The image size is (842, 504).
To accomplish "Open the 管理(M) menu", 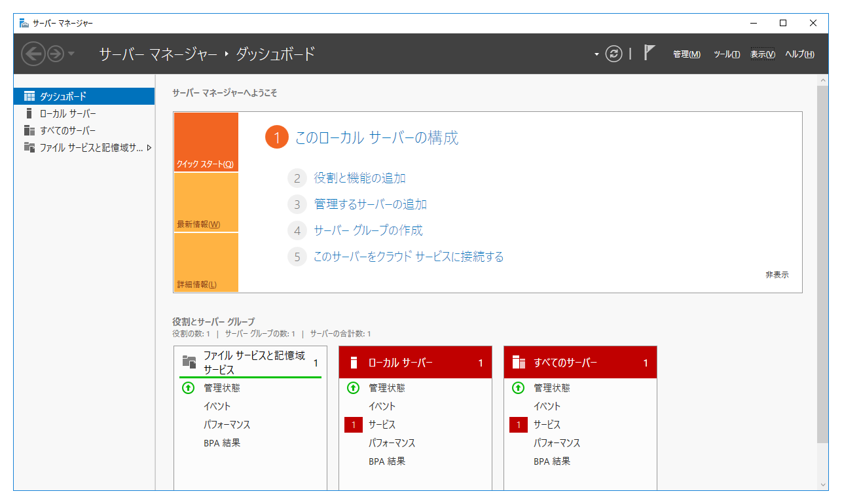I will click(687, 54).
